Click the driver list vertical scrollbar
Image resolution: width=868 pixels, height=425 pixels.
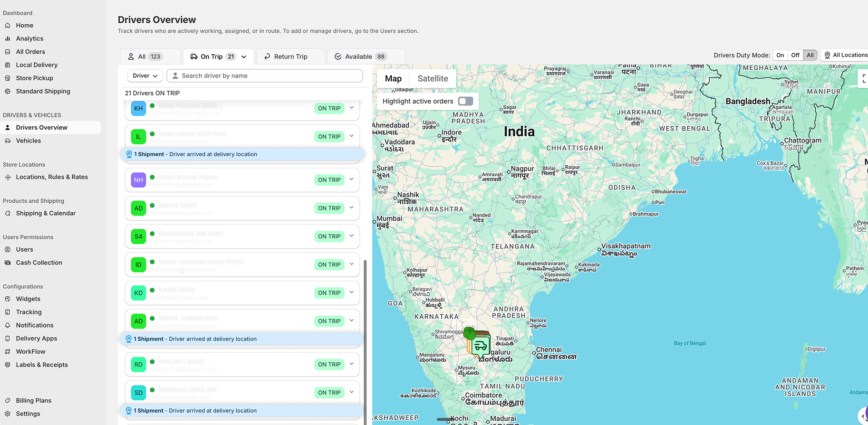(365, 342)
